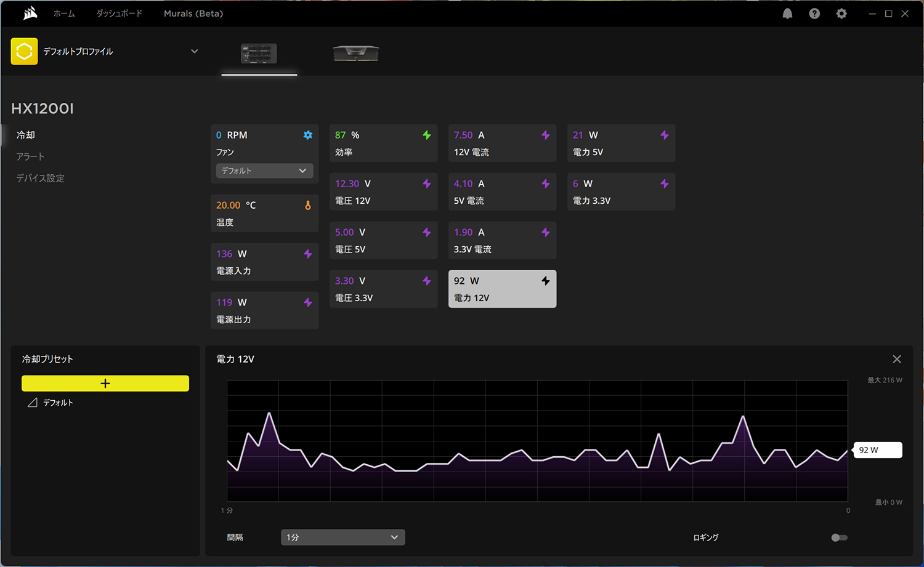Maximize the iCUE window
The height and width of the screenshot is (567, 924).
(889, 14)
